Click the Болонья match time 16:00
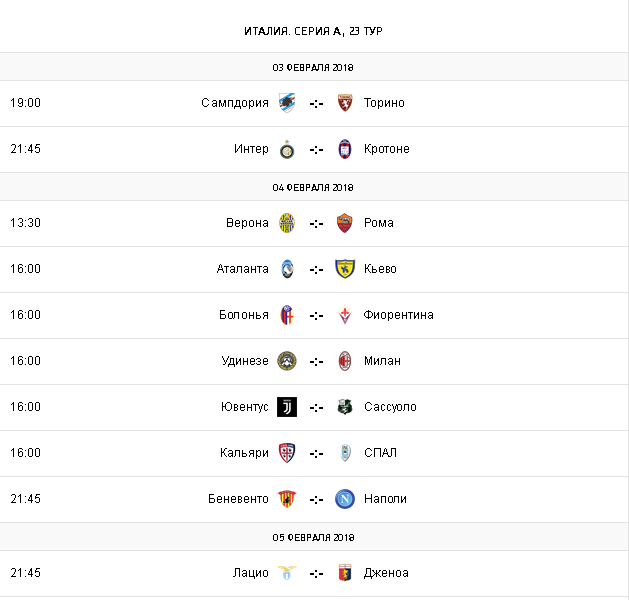 tap(25, 315)
